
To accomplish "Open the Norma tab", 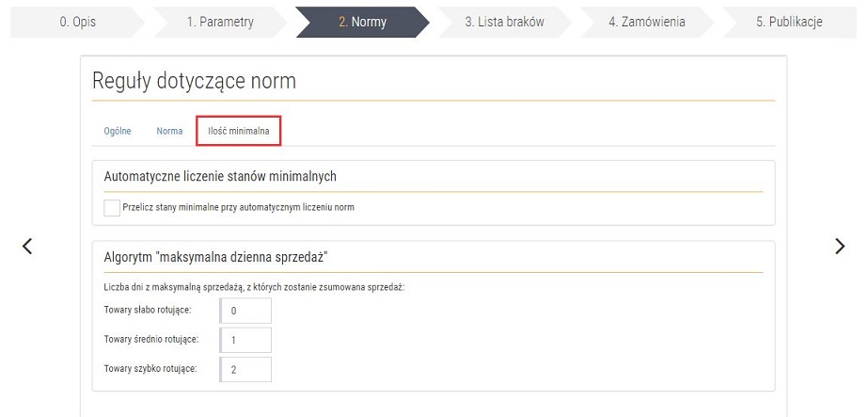I will [x=169, y=131].
